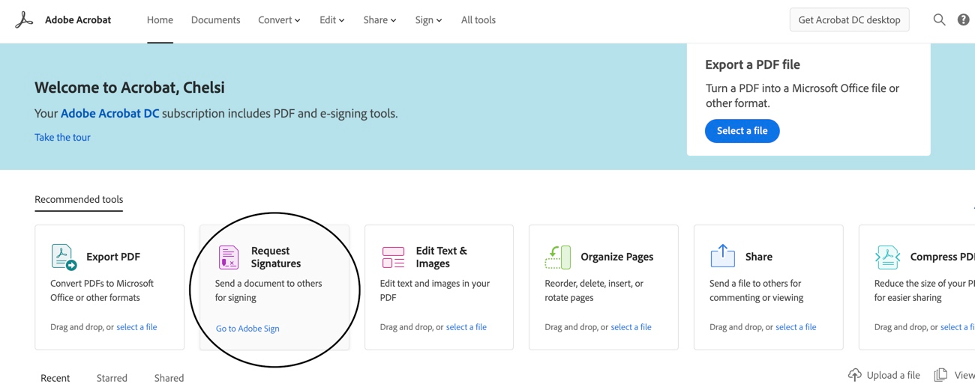Viewport: 977px width, 385px height.
Task: Click the View documents icon
Action: pyautogui.click(x=941, y=375)
